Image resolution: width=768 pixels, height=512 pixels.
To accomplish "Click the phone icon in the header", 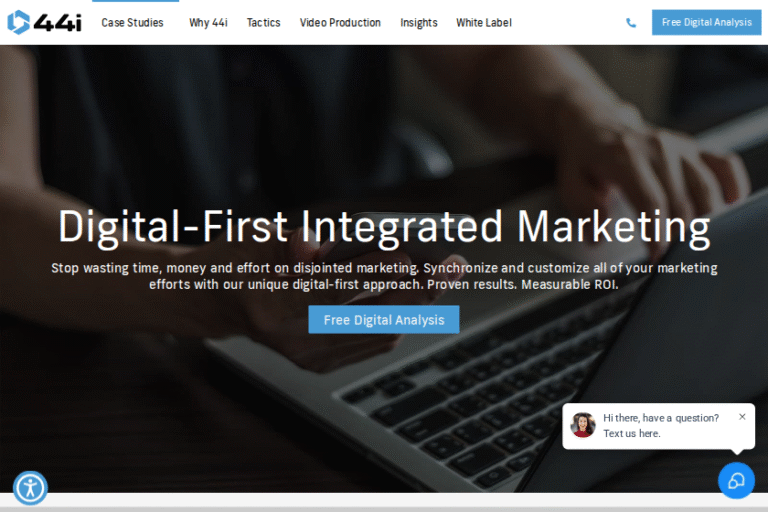I will coord(631,23).
